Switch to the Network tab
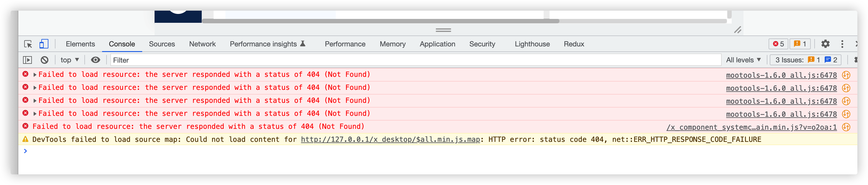This screenshot has height=185, width=868. 202,44
